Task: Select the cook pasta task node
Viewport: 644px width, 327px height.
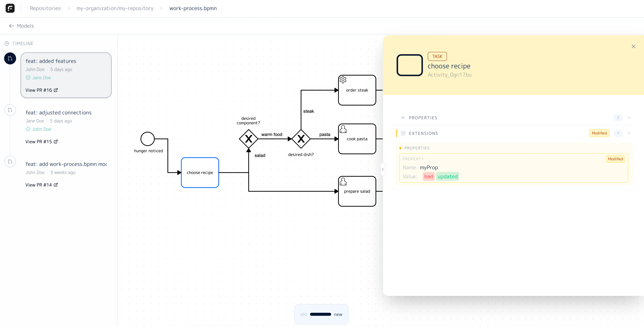Action: 357,139
